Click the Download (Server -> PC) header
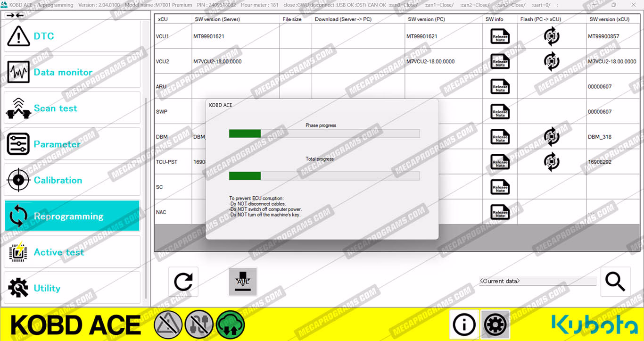 [x=358, y=19]
